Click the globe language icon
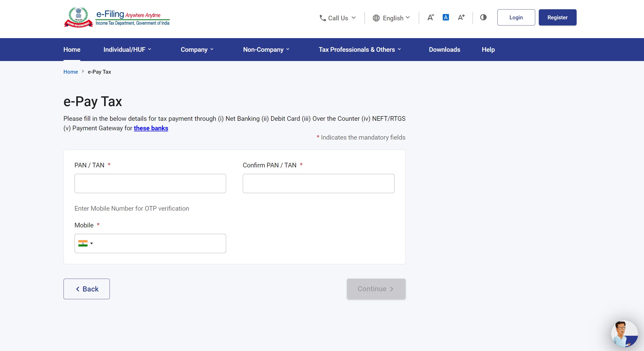The image size is (644, 351). coord(376,18)
